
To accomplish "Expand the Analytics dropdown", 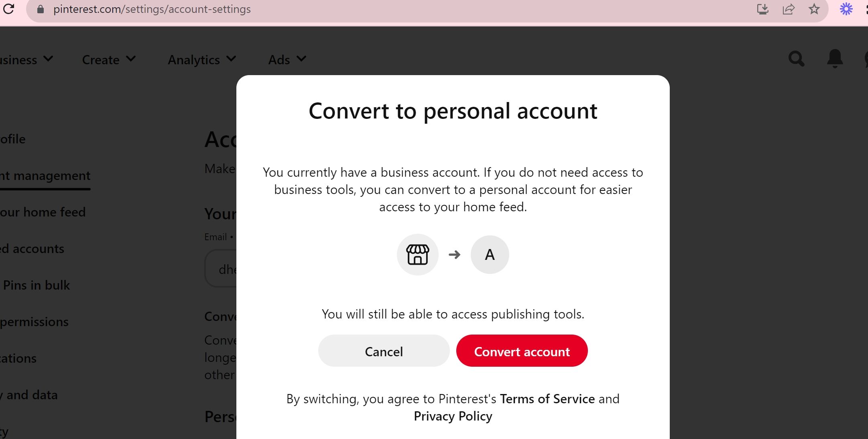I will [x=201, y=59].
